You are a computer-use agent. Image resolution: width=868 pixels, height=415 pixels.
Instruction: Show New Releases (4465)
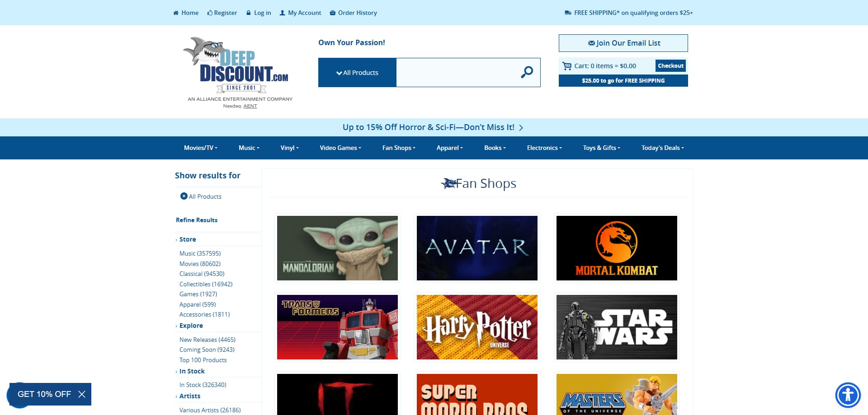tap(207, 340)
